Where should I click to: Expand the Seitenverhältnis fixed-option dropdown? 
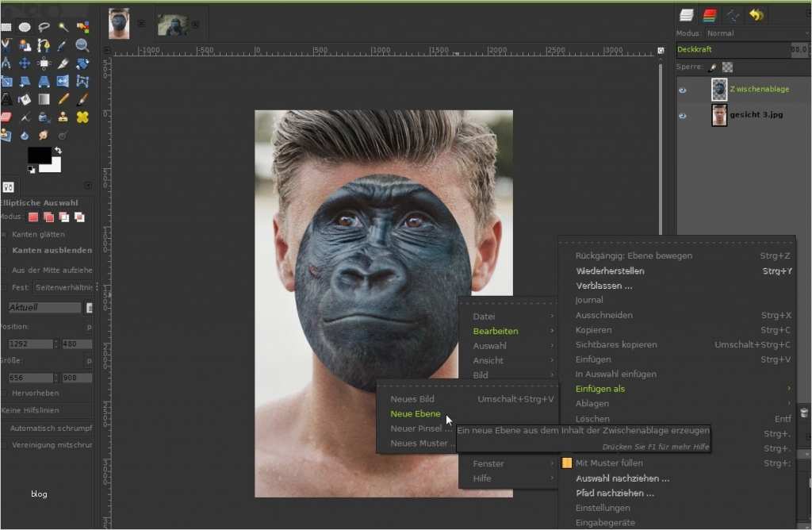tap(63, 287)
